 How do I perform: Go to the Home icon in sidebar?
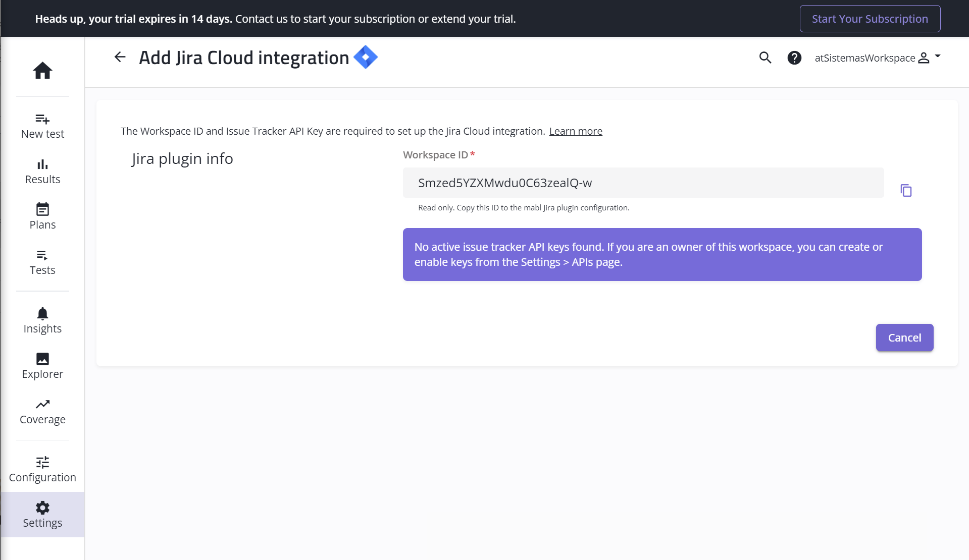point(42,71)
